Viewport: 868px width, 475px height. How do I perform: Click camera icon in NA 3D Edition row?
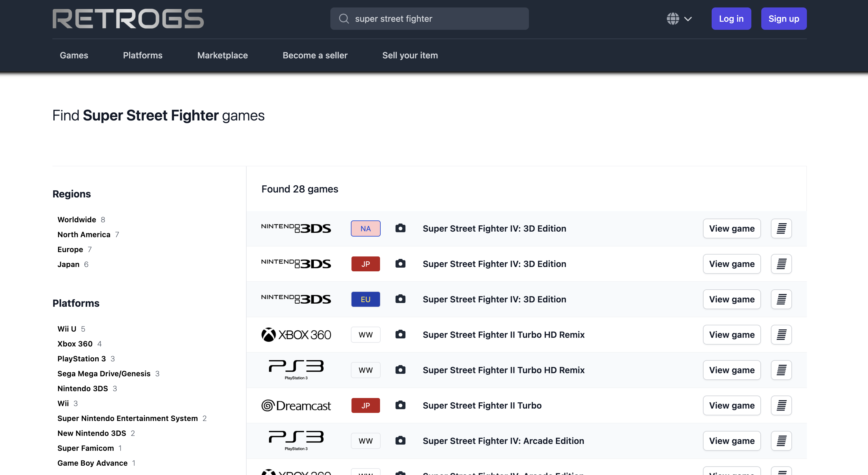pyautogui.click(x=400, y=228)
